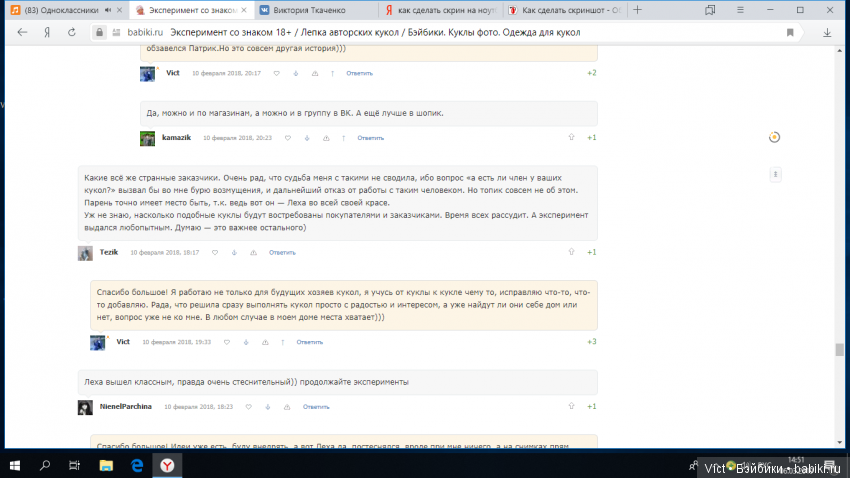Open the browser downloads arrow icon

coord(826,32)
